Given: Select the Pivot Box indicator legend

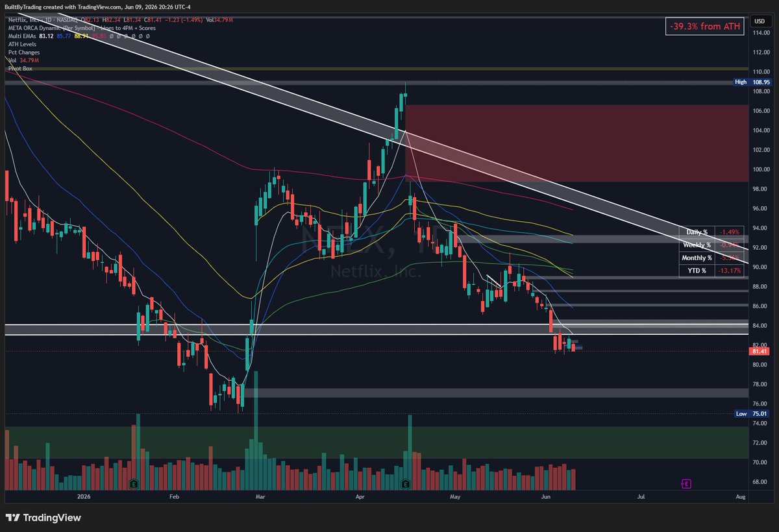Looking at the screenshot, I should coord(19,67).
